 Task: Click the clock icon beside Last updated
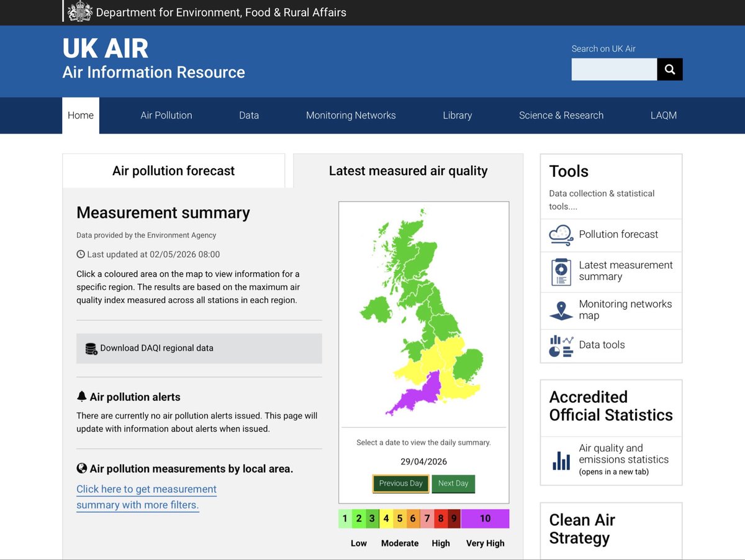click(81, 255)
